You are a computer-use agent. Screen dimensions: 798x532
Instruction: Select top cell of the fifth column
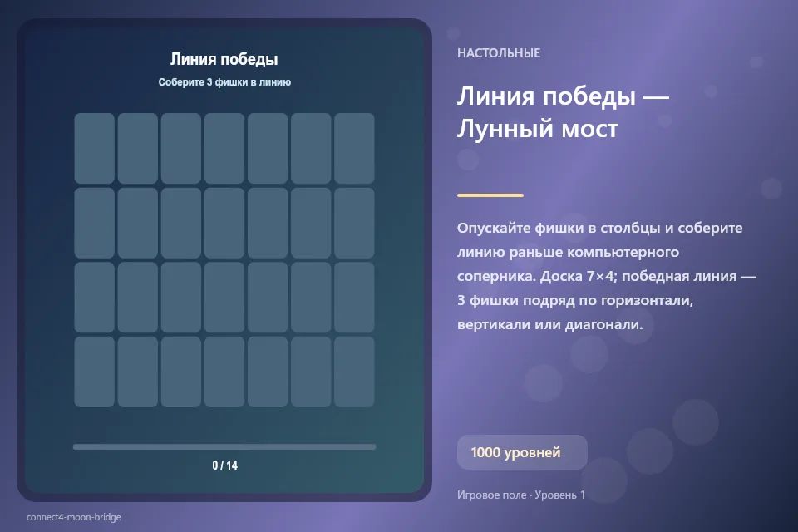(x=268, y=148)
